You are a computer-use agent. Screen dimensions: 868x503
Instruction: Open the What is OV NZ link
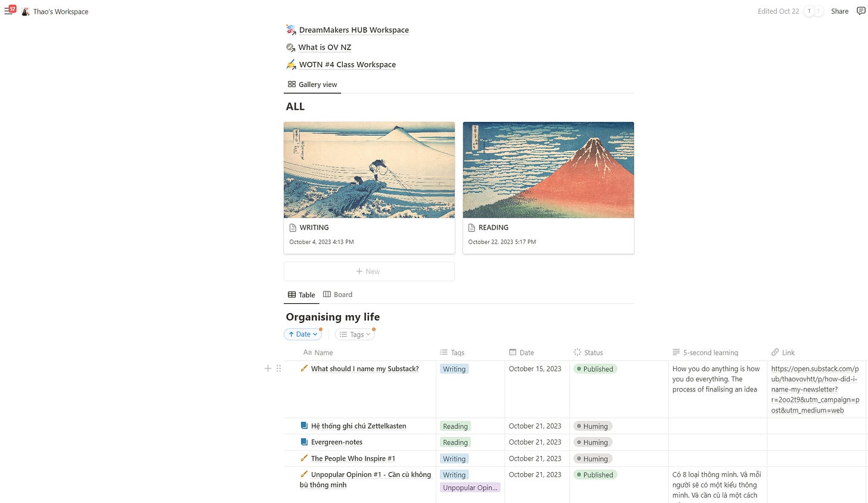tap(325, 47)
